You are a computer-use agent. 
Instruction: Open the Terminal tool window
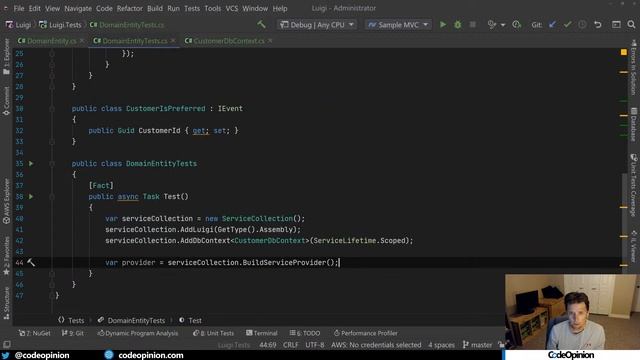coord(262,333)
